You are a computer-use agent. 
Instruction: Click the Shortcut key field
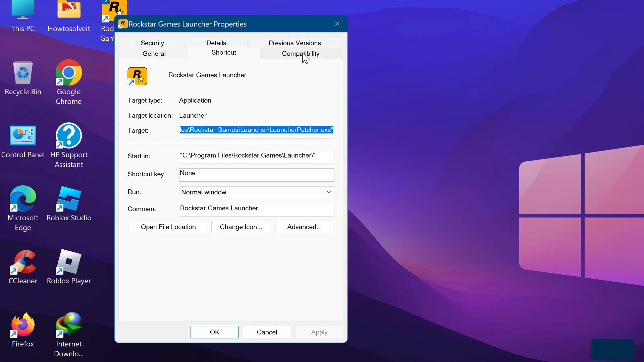point(257,175)
